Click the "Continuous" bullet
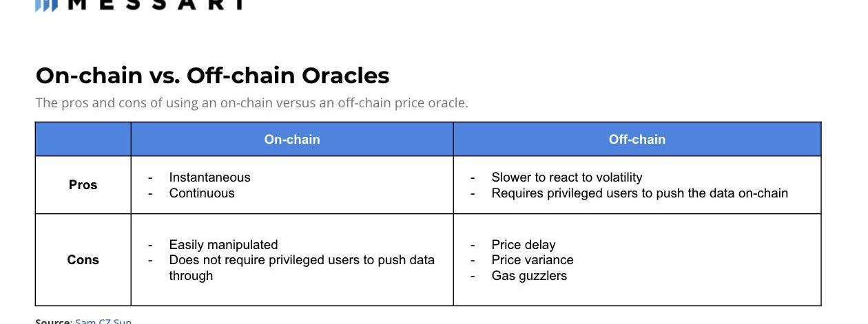 [x=202, y=193]
